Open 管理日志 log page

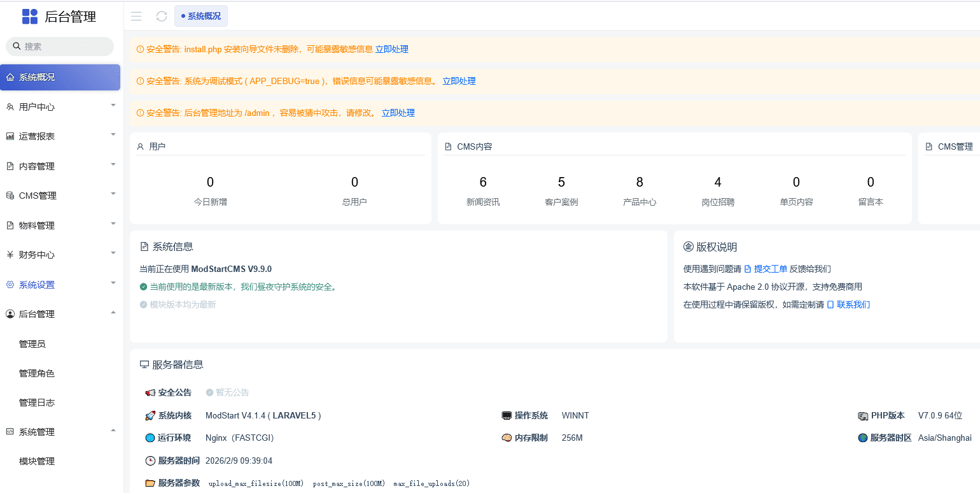(37, 403)
